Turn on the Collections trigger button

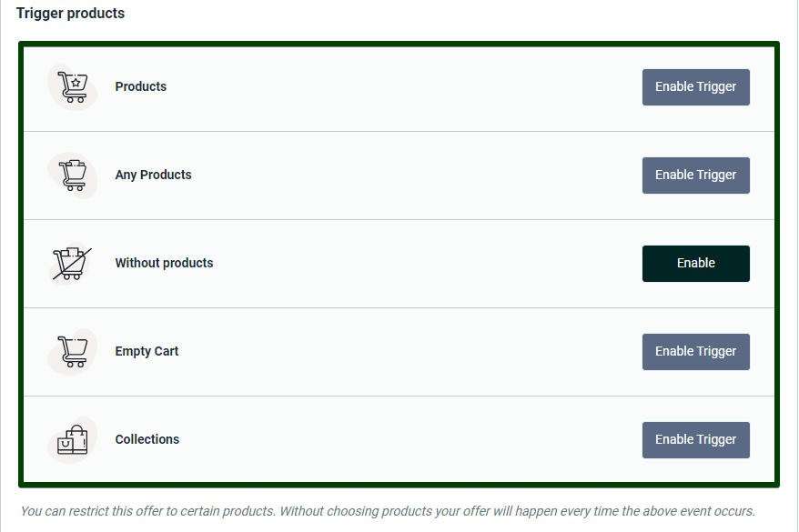pyautogui.click(x=695, y=440)
